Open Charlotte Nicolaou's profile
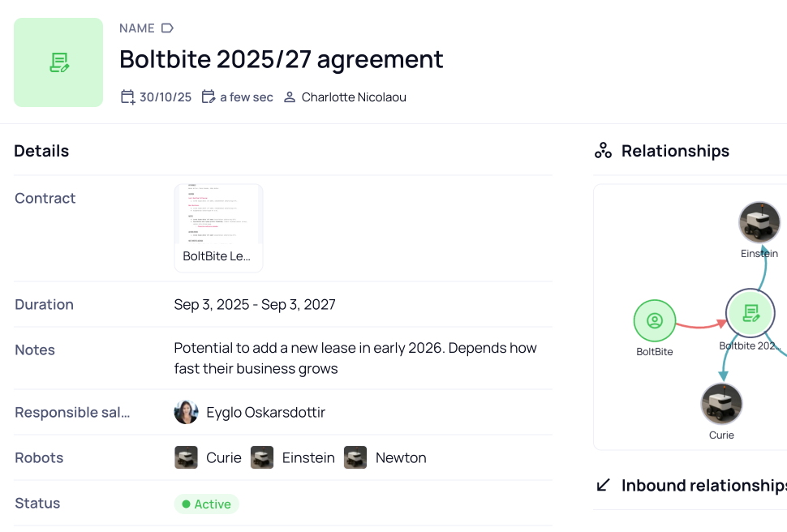Viewport: 787px width, 532px height. click(x=352, y=97)
